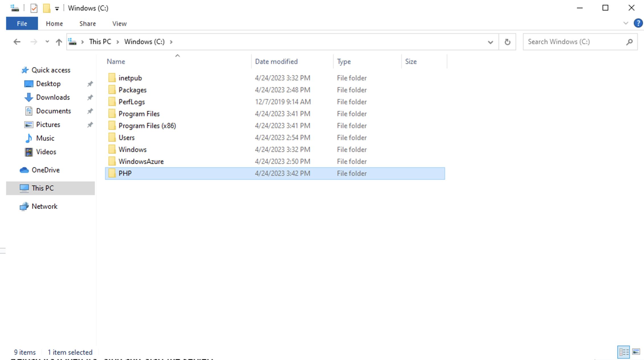Refresh the folder view with the refresh icon

click(x=507, y=42)
